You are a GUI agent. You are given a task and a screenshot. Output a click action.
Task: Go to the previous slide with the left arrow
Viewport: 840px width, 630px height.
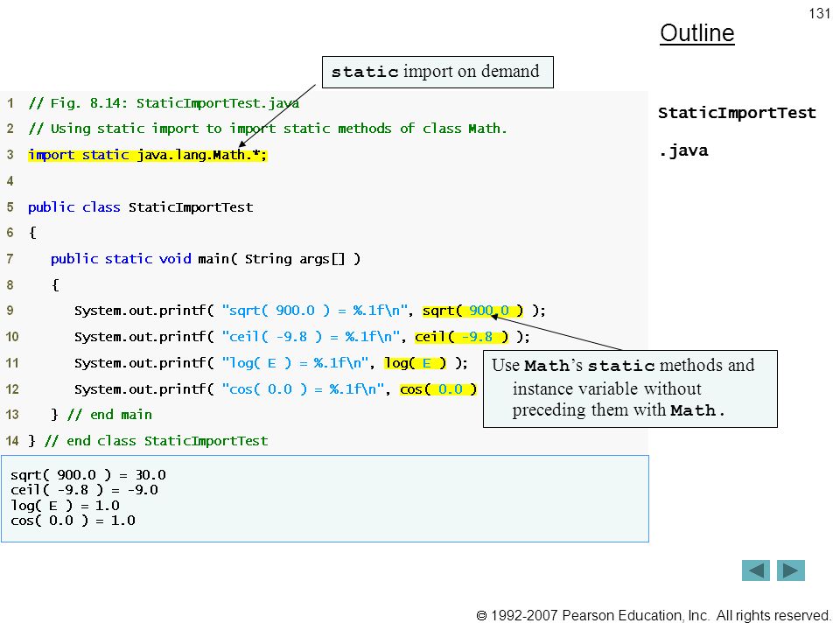click(x=755, y=570)
